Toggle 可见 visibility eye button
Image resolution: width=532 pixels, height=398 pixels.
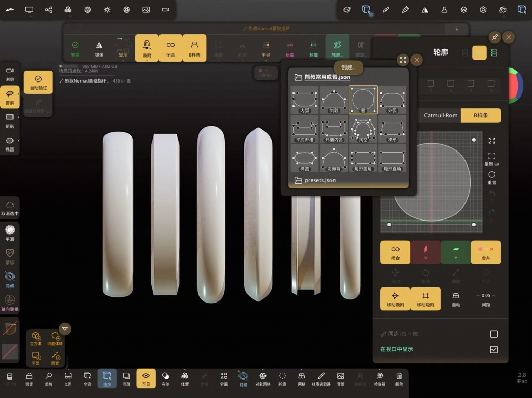click(146, 378)
